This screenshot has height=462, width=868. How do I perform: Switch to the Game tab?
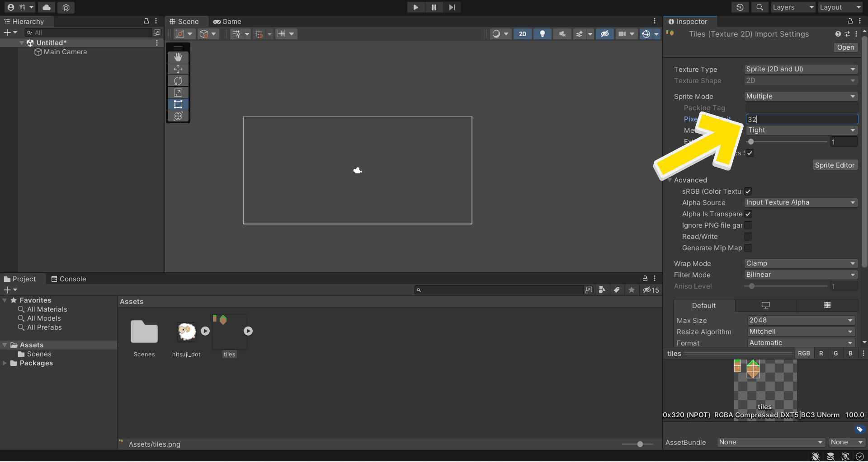coord(227,22)
